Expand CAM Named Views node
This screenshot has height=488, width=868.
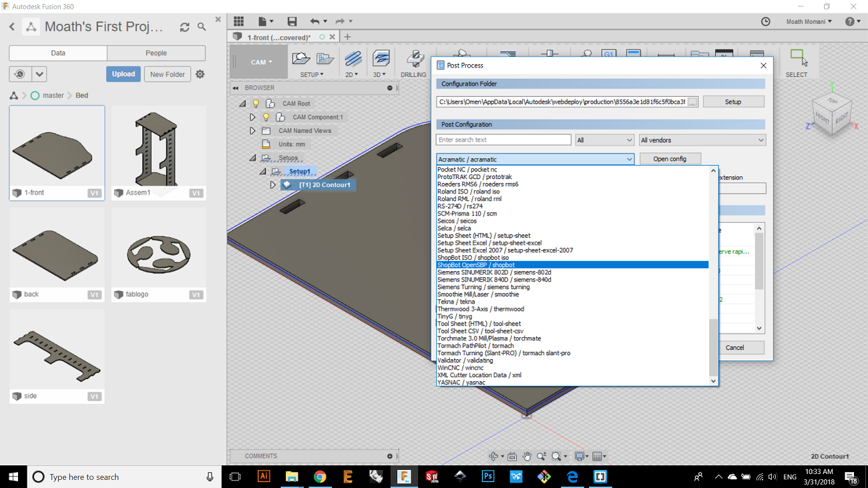(x=252, y=131)
